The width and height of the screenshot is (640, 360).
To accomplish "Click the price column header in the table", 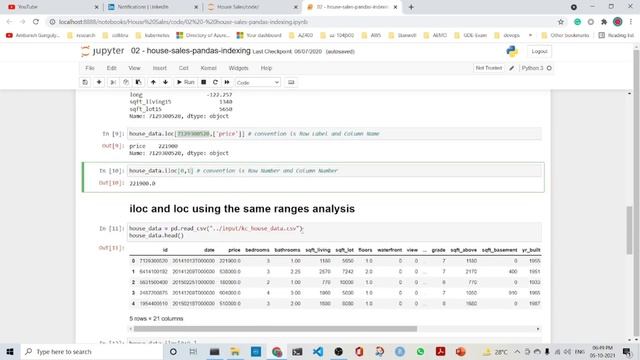I will [234, 250].
